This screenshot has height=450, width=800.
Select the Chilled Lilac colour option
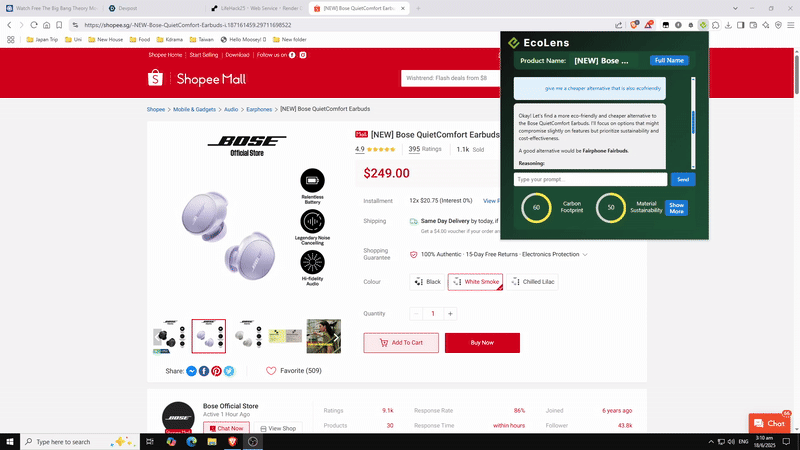[x=533, y=282]
